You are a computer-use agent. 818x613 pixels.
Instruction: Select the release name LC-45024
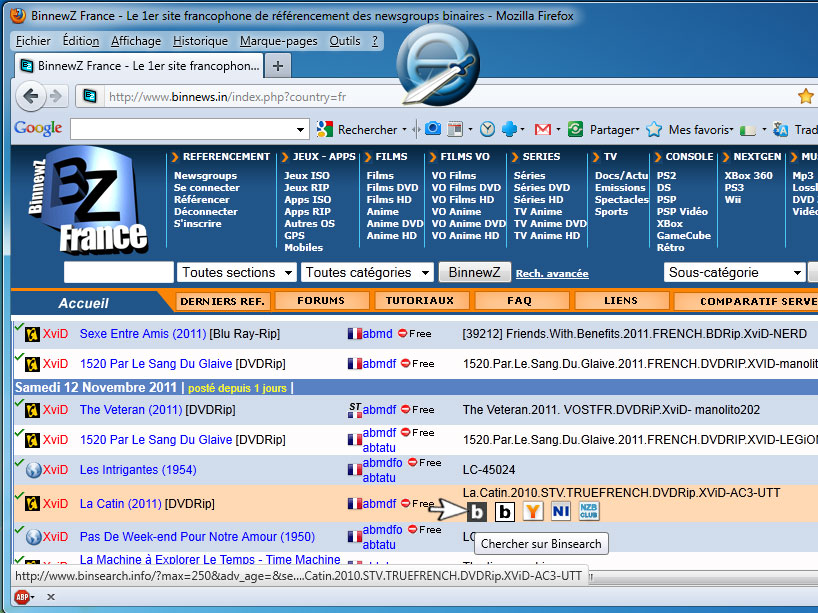(x=489, y=470)
